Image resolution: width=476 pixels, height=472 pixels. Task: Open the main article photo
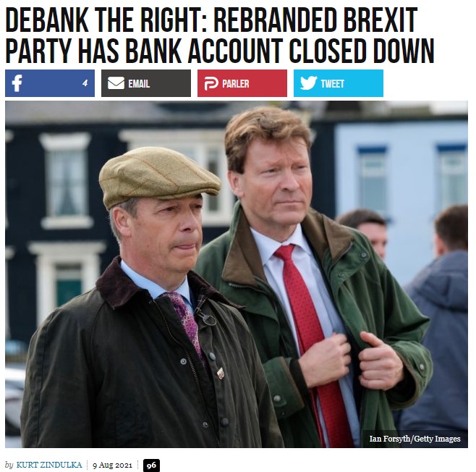click(237, 274)
